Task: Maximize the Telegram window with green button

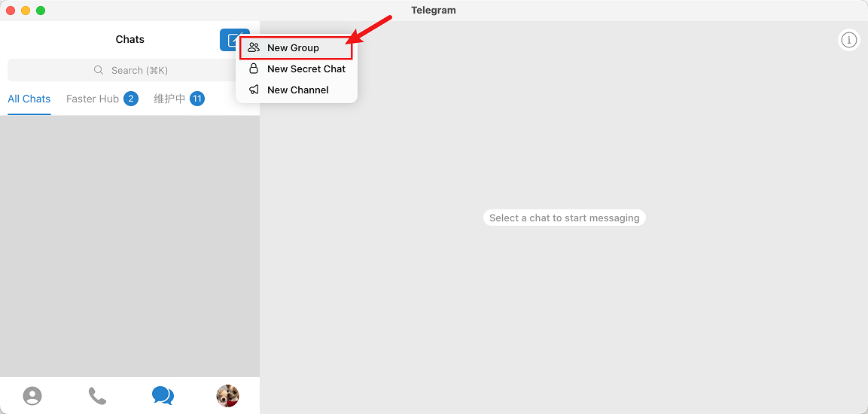Action: click(41, 11)
